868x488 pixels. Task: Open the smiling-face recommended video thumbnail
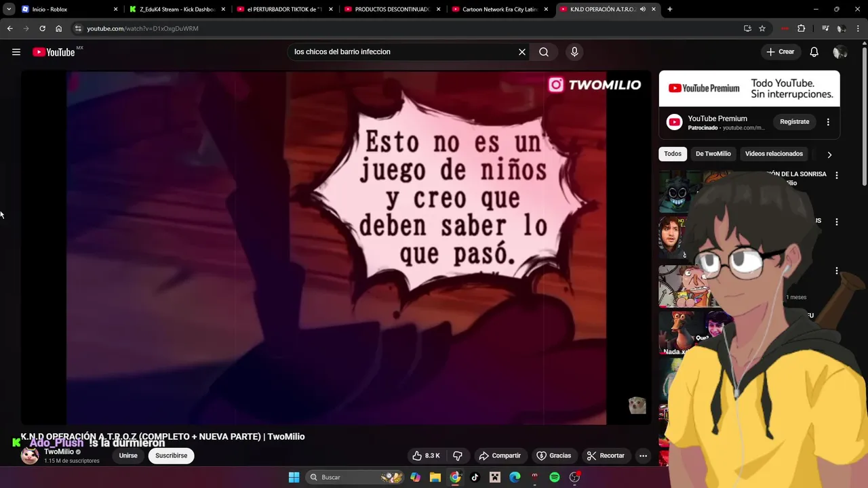pos(678,192)
